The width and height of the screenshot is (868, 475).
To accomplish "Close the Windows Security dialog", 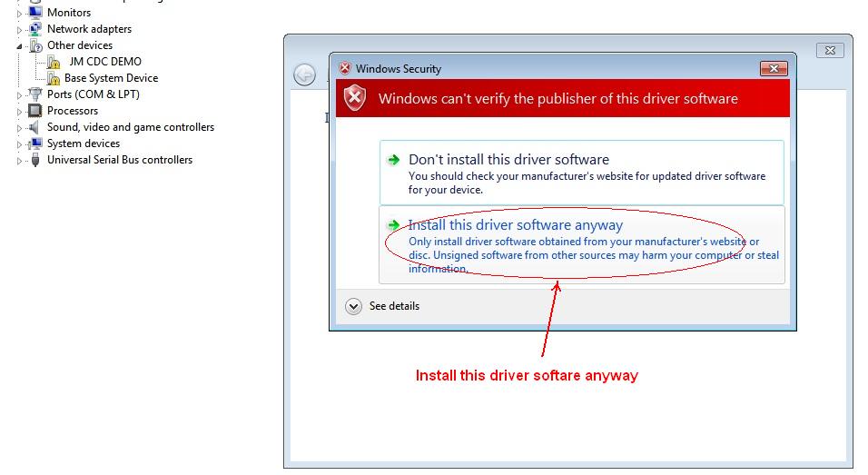I will (774, 69).
